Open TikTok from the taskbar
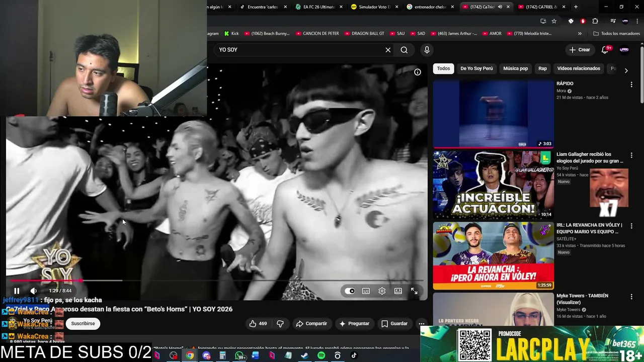 click(x=354, y=355)
